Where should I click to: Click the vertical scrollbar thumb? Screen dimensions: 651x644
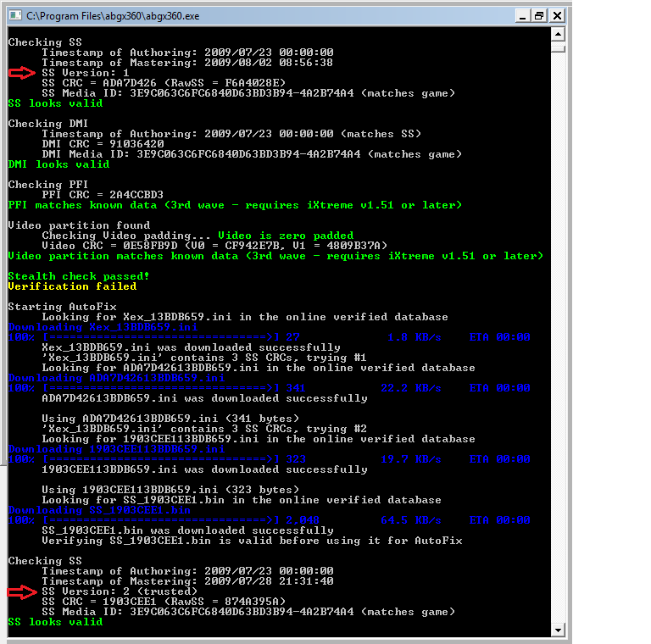click(558, 48)
